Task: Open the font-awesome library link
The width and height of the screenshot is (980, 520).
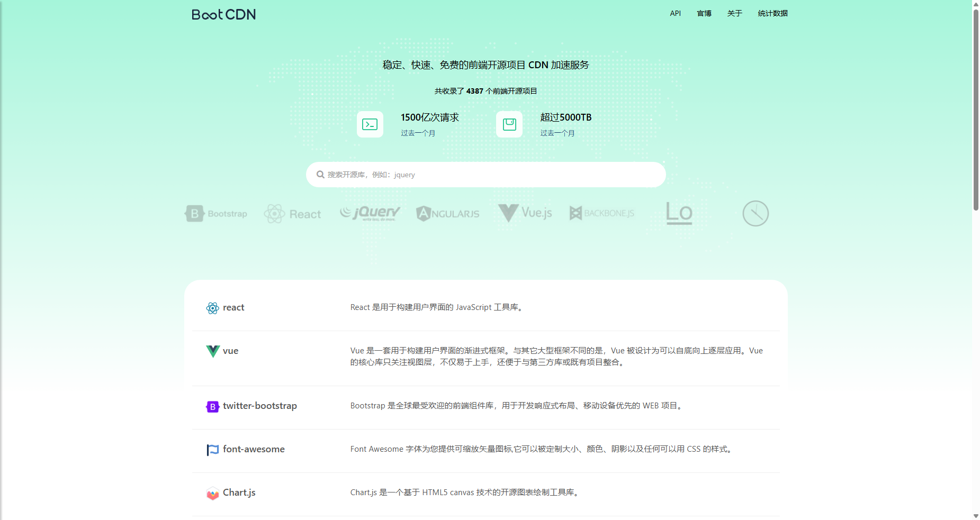Action: (x=254, y=449)
